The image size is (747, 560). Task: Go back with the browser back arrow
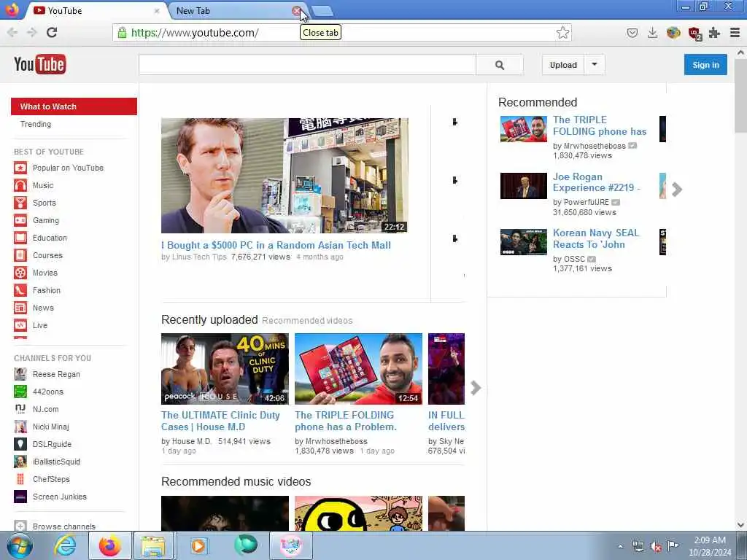(12, 32)
